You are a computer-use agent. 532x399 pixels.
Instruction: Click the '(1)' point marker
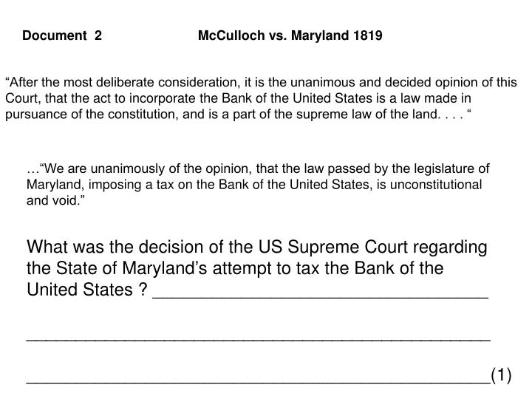pyautogui.click(x=501, y=375)
